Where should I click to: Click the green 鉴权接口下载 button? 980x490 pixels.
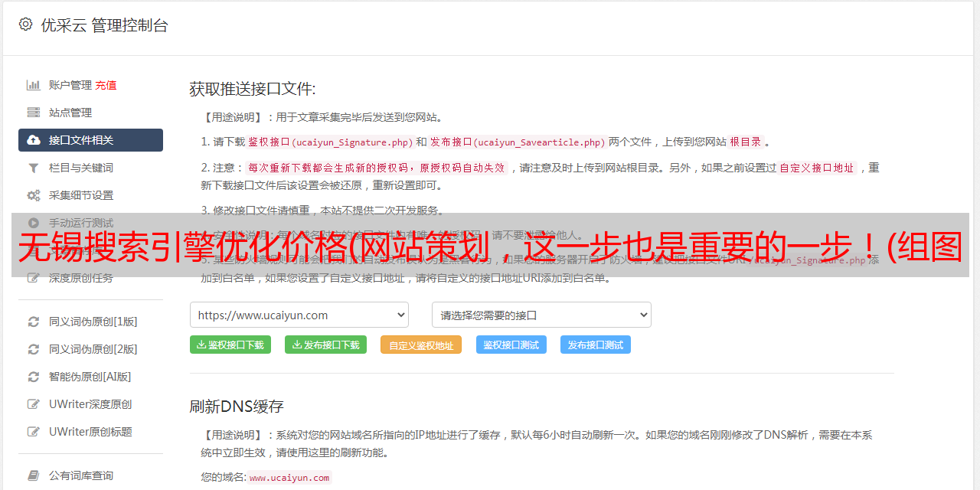point(230,345)
